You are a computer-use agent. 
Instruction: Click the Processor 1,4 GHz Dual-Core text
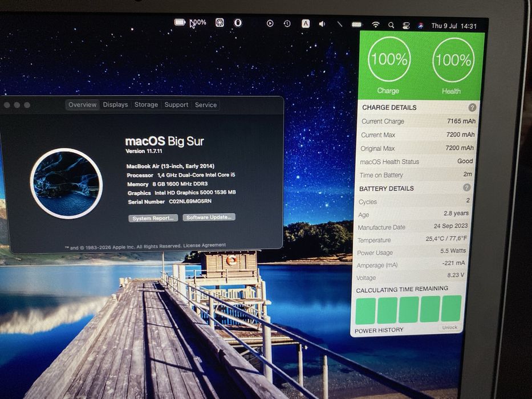tap(181, 175)
